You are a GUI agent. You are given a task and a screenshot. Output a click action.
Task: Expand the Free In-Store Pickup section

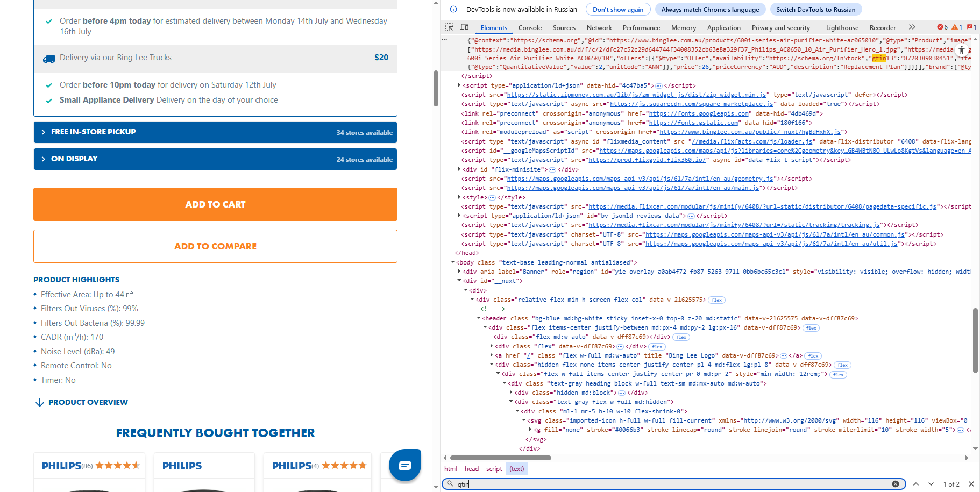click(215, 132)
